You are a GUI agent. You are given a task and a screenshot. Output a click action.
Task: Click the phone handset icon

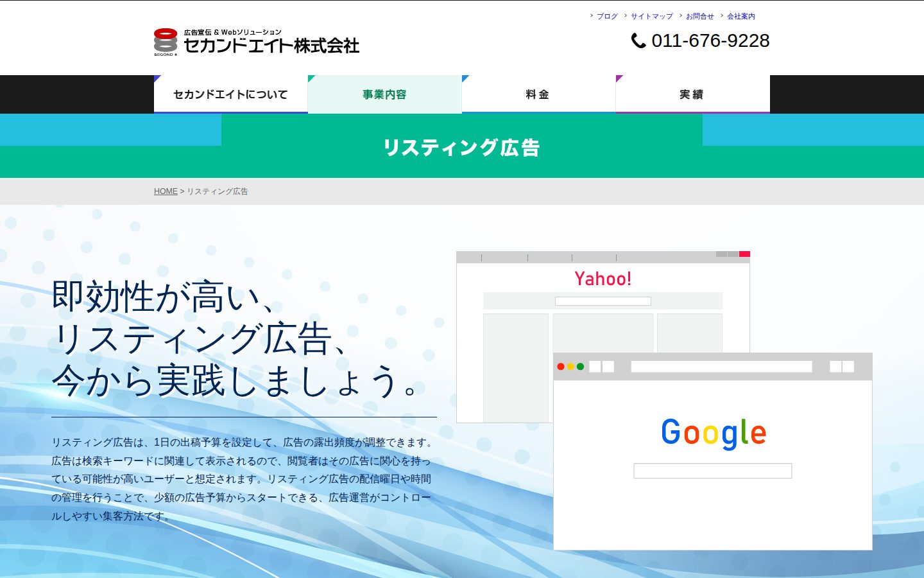click(638, 40)
